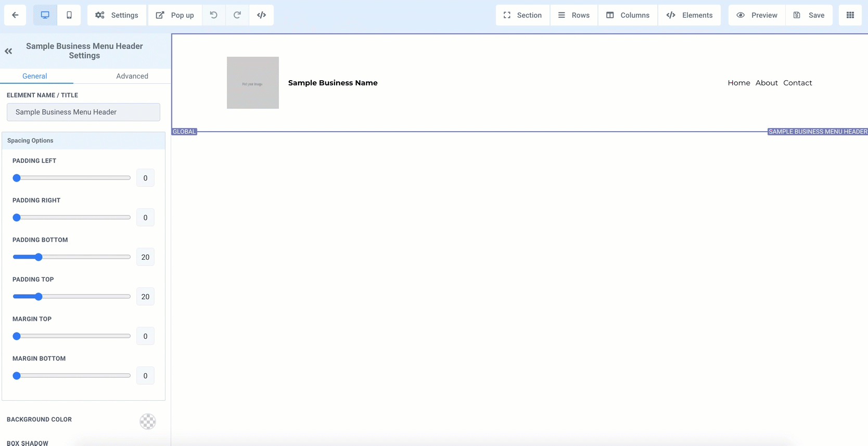This screenshot has height=446, width=868.
Task: Adjust the Margin Top slider
Action: coord(72,336)
